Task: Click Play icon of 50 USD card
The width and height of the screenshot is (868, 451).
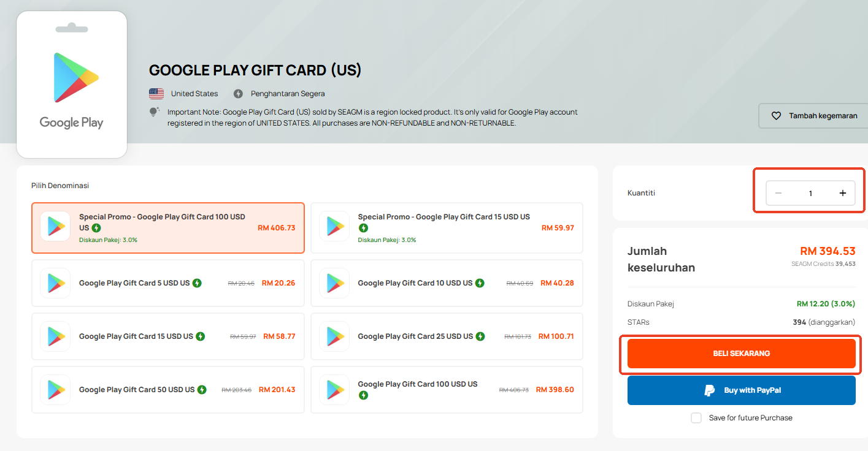Action: click(55, 390)
